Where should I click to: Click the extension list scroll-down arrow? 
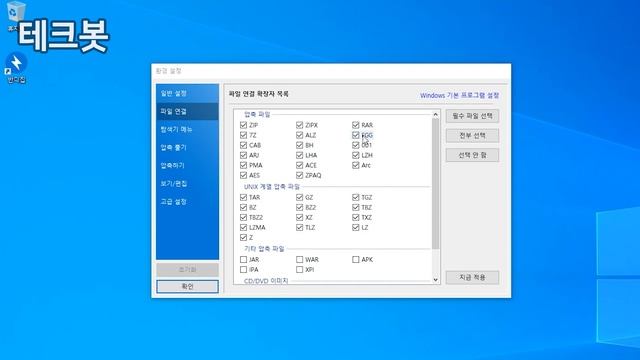point(436,280)
